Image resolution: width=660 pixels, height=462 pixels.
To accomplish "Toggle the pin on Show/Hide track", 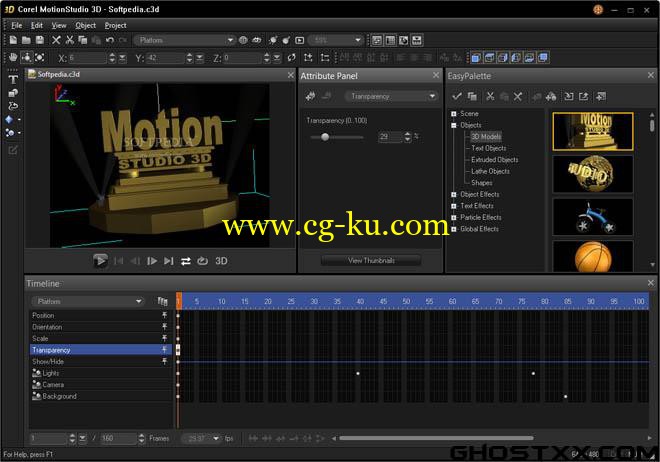I will [x=165, y=361].
